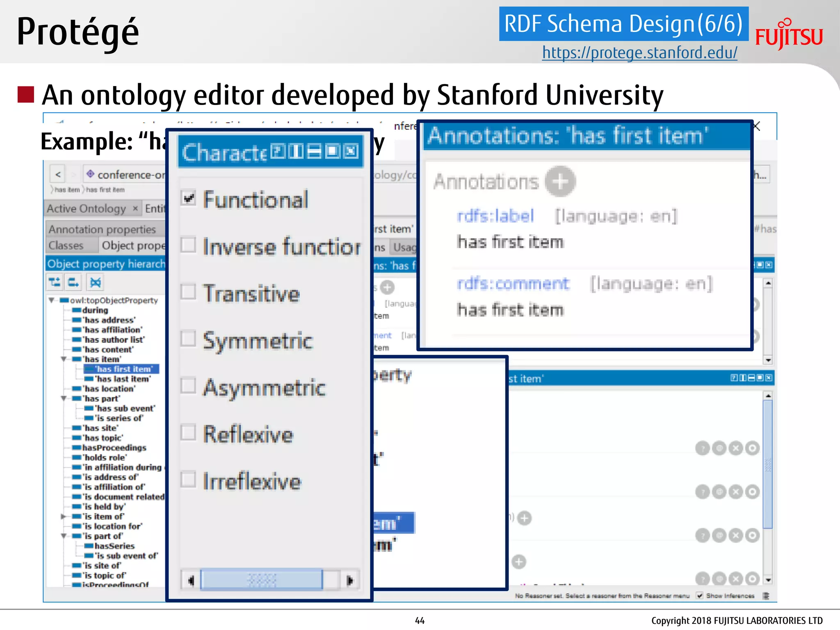
Task: Select 'has sub event' property
Action: pos(120,409)
